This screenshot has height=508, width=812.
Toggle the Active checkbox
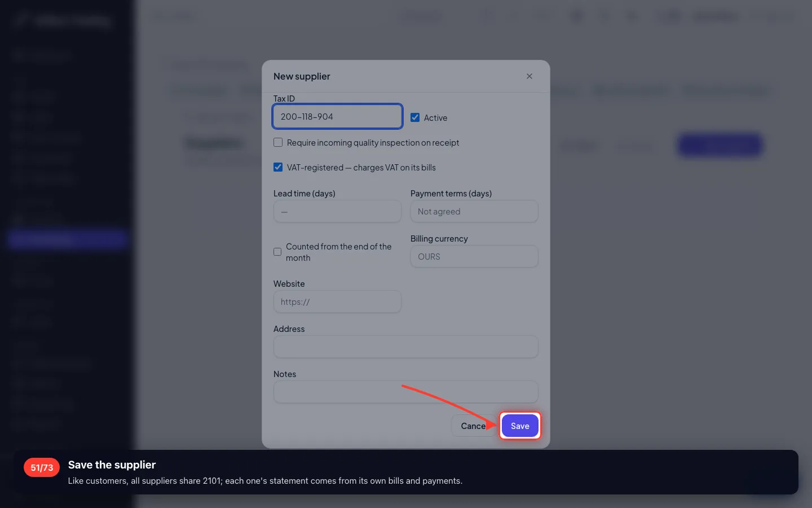415,117
